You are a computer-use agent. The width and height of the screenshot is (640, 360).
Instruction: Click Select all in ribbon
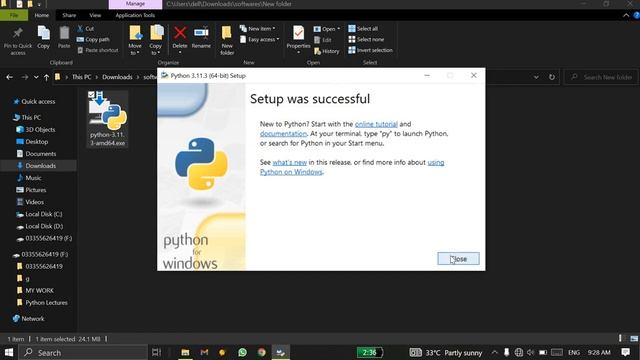[363, 29]
